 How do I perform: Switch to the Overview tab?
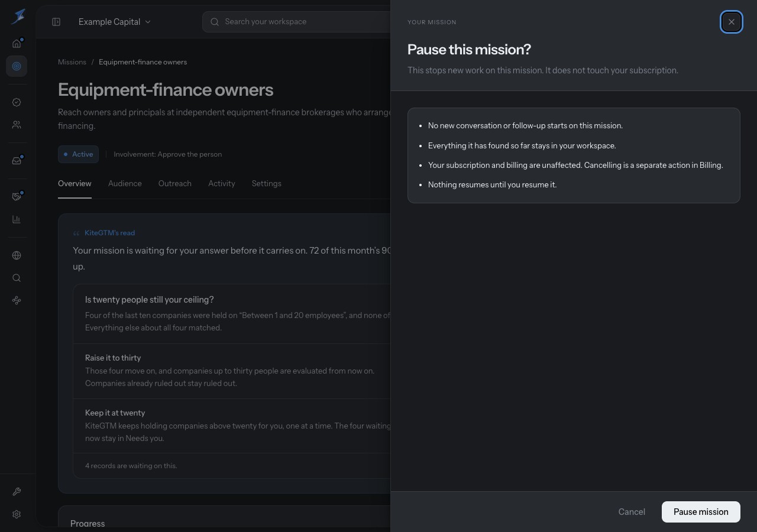(75, 184)
